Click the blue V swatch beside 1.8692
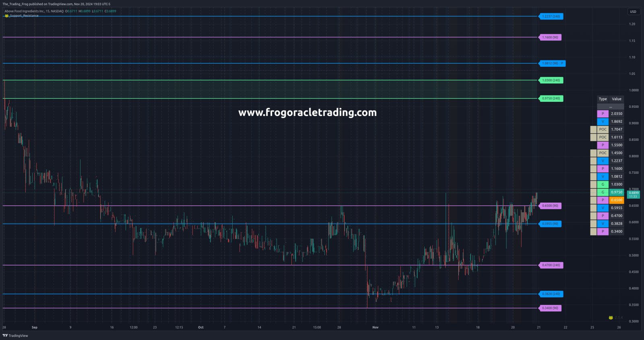The image size is (644, 340). (603, 122)
